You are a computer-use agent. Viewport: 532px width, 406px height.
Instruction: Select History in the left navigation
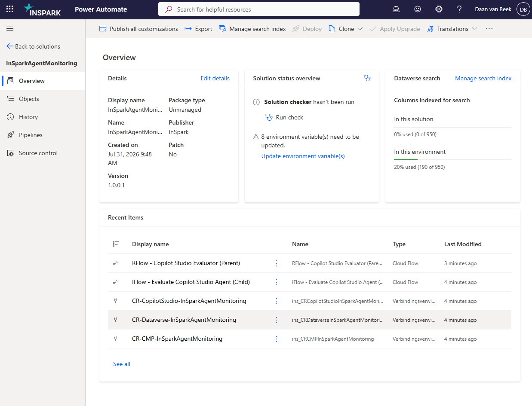43,117
